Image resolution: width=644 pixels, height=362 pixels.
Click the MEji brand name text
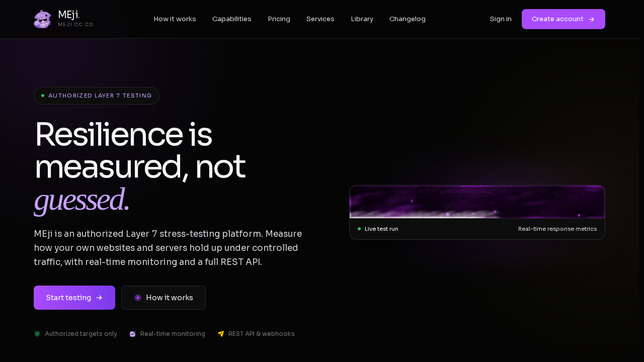[x=69, y=15]
